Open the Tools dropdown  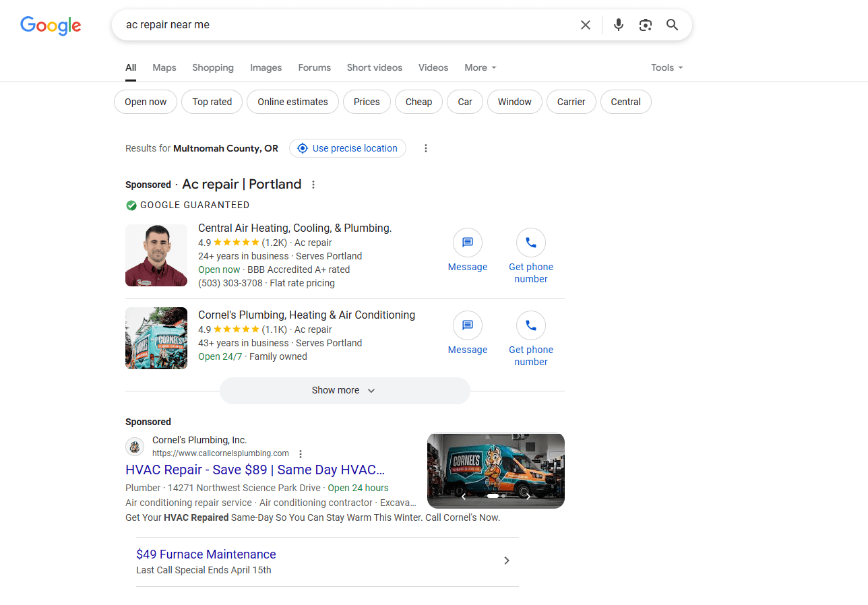(667, 67)
